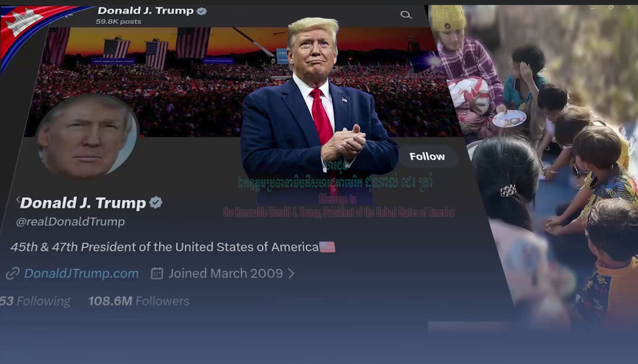Click the calendar icon before Joined
The width and height of the screenshot is (638, 364).
coord(157,273)
